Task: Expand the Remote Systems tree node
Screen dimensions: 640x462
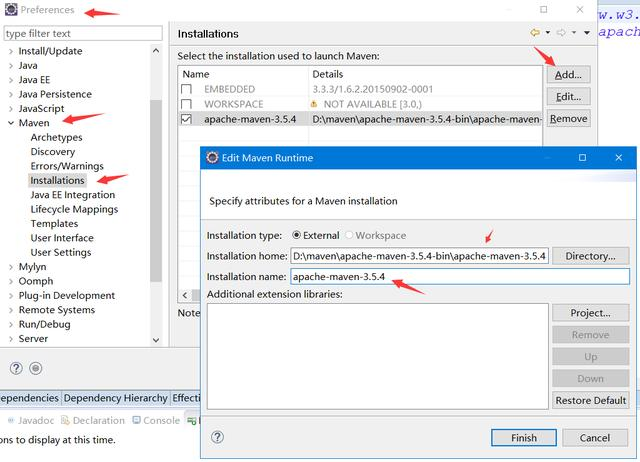Action: [x=11, y=310]
